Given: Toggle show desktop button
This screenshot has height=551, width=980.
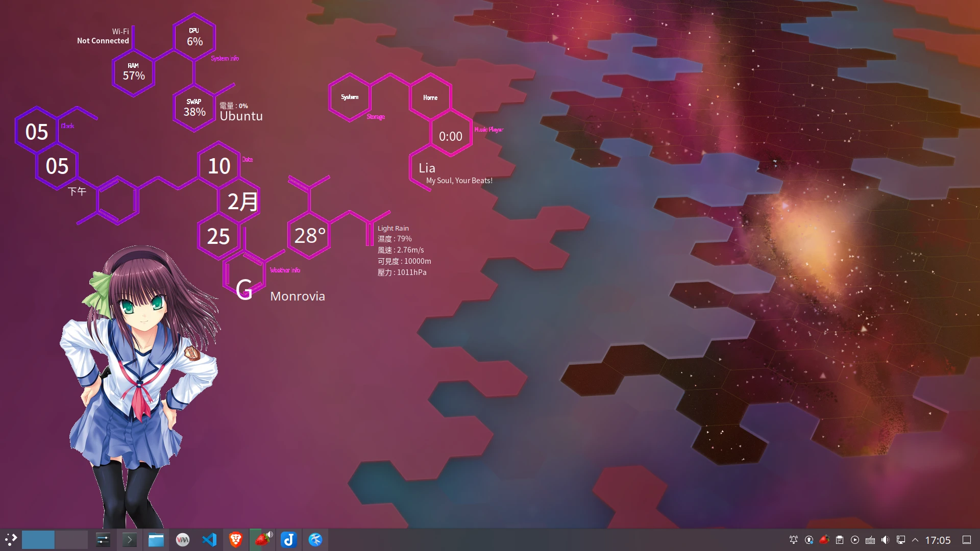Looking at the screenshot, I should click(967, 540).
